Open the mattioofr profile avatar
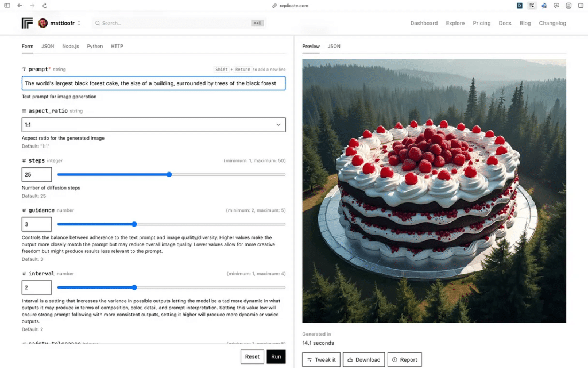 pos(42,23)
